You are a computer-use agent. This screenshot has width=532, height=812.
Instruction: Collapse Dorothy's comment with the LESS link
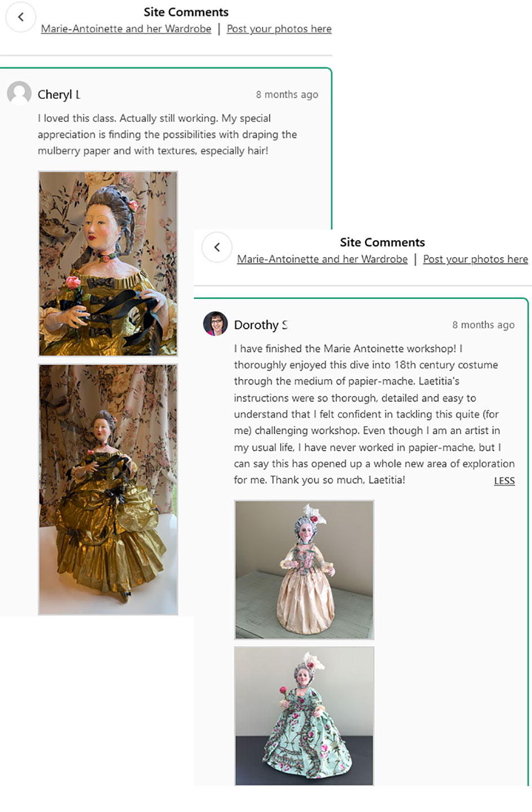[x=504, y=480]
